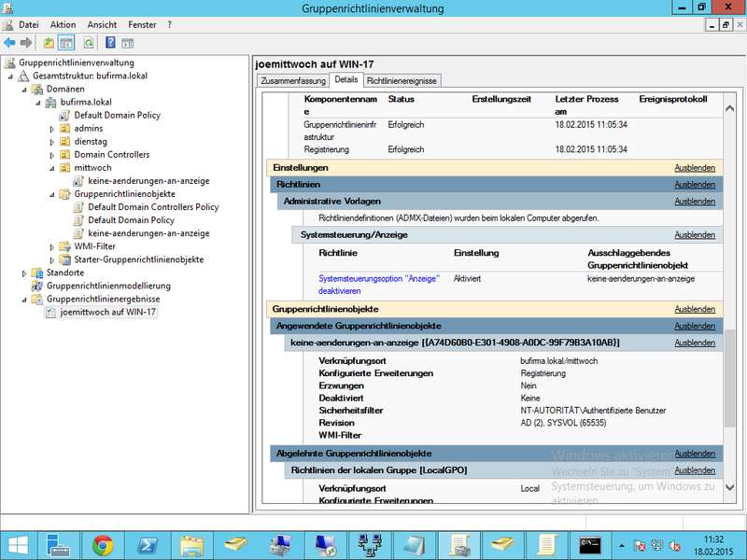
Task: Expand the Standorte tree node
Action: tap(25, 273)
